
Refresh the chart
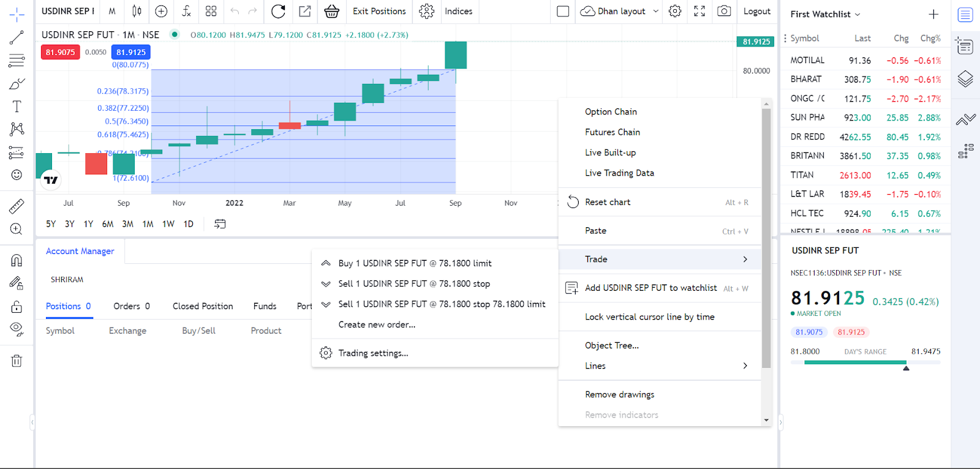coord(278,11)
